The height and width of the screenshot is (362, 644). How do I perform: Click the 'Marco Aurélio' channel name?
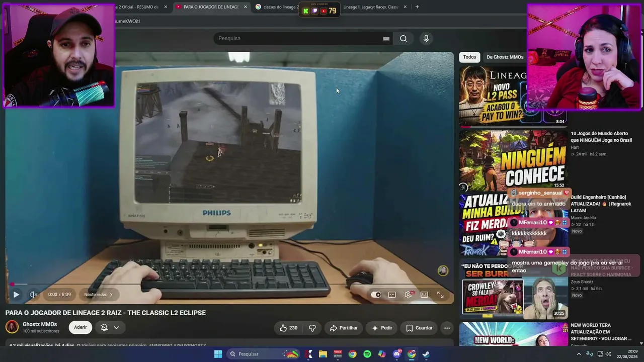(583, 218)
